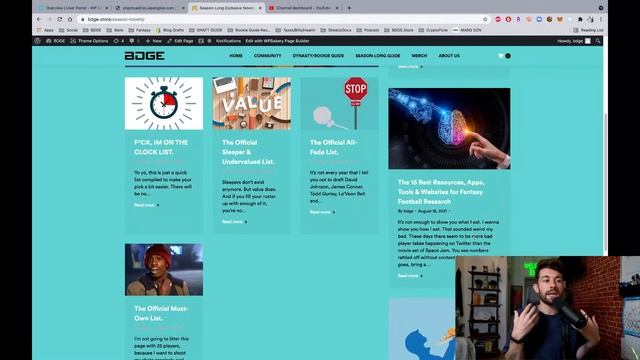Viewport: 640px width, 360px height.
Task: Open Theme Options in the admin bar
Action: pos(89,41)
